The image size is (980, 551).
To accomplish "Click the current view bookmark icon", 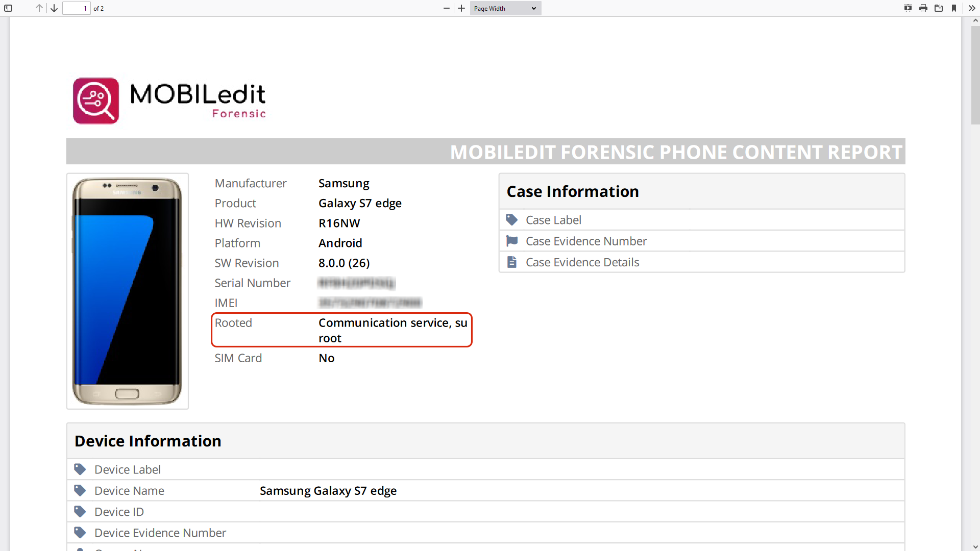I will (x=954, y=8).
